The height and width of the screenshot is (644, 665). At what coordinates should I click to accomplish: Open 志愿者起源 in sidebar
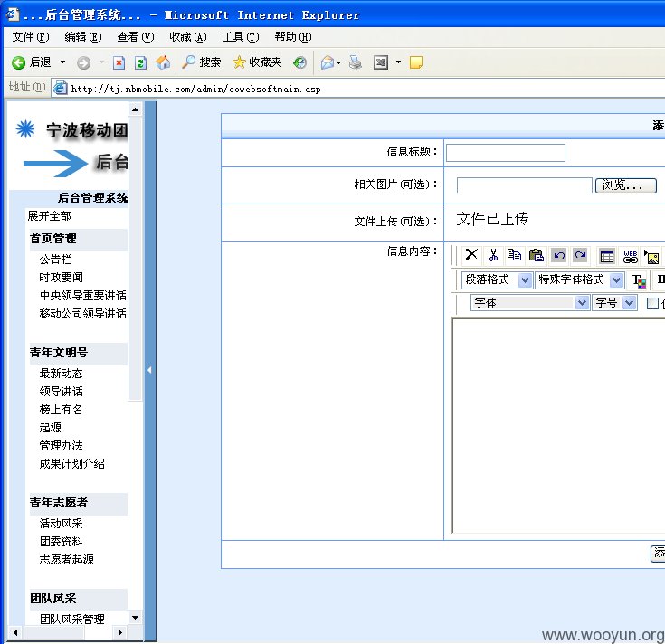click(x=67, y=560)
